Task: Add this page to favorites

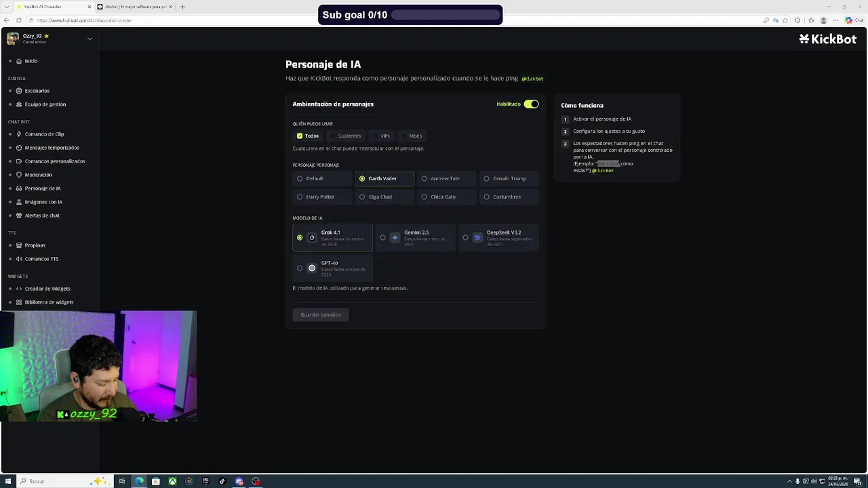Action: coord(787,20)
